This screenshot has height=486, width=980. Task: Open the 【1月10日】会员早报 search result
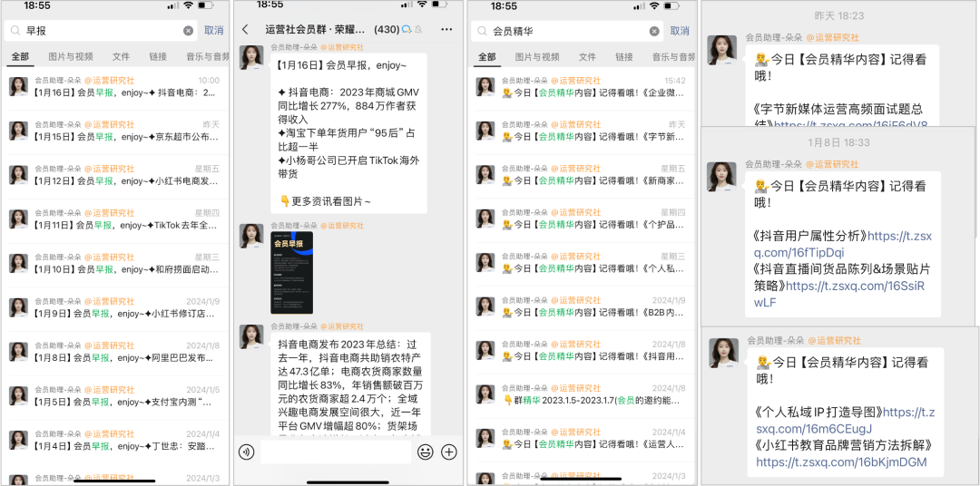pos(115,264)
